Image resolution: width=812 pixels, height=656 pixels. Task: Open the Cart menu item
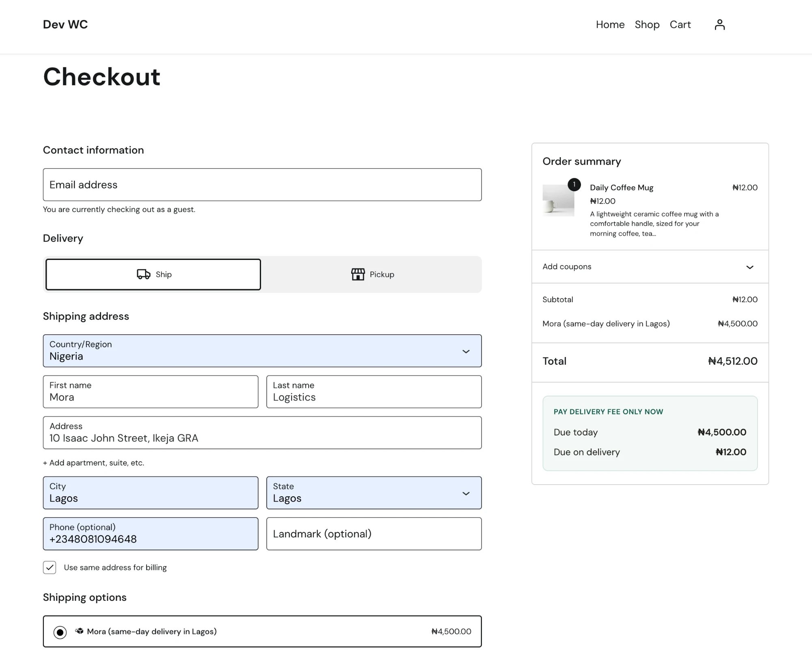(680, 25)
